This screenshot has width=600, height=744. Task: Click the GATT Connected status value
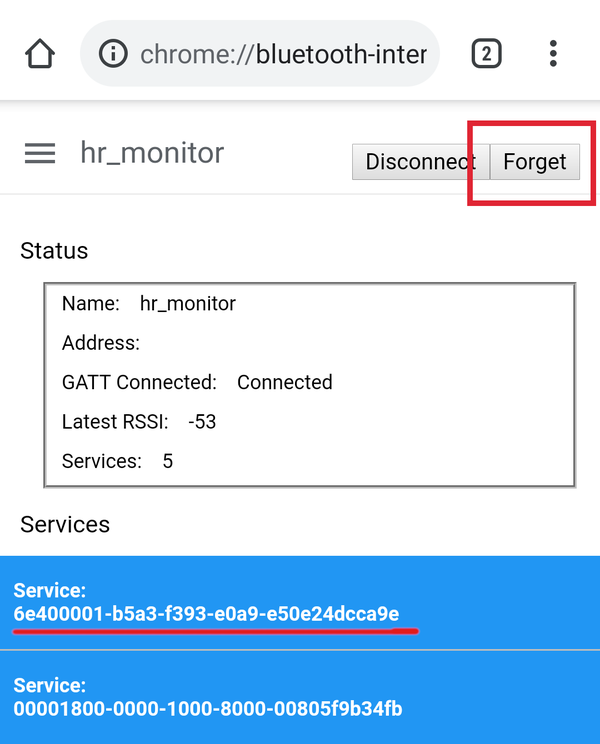tap(285, 382)
